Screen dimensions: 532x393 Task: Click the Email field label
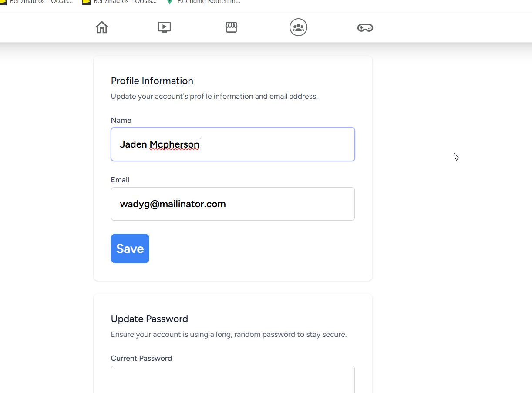pyautogui.click(x=120, y=180)
